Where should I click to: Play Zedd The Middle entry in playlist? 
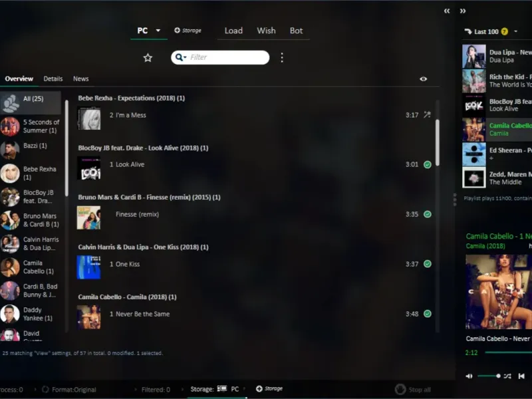click(x=497, y=178)
